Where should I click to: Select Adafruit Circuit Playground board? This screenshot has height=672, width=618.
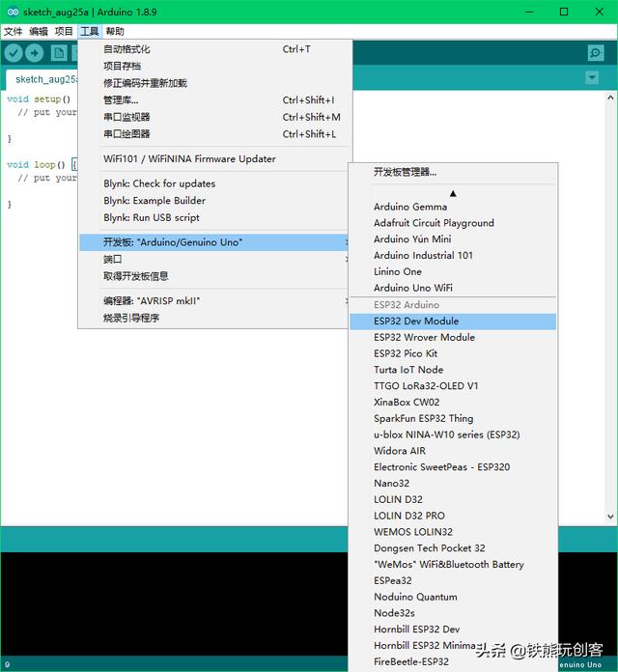(x=453, y=223)
